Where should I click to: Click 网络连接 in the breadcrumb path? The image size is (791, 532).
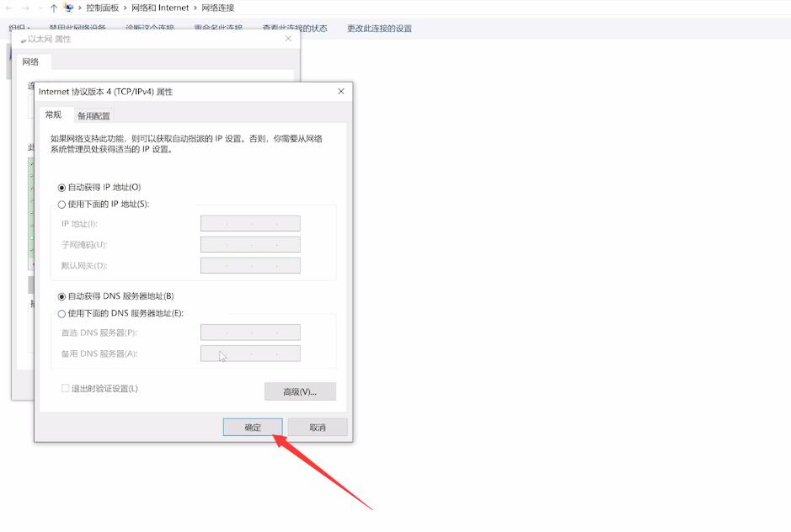point(218,8)
